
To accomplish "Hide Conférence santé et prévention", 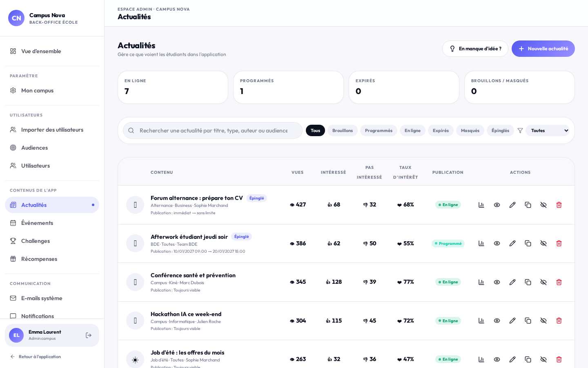I will pos(543,282).
